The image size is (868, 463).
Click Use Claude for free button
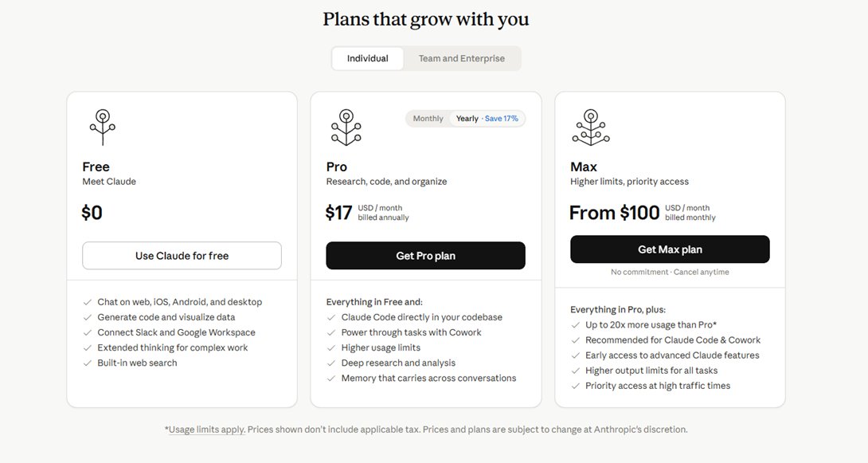pos(182,256)
